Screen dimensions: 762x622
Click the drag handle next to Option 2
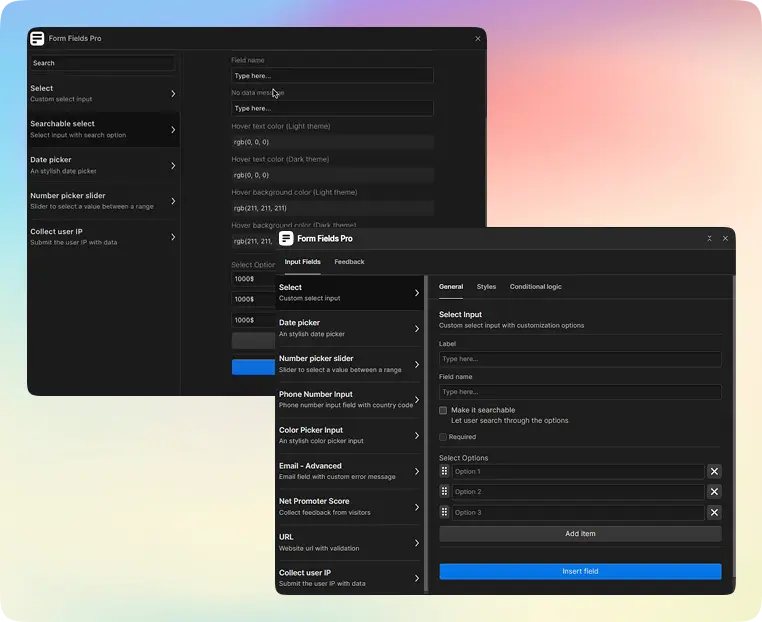[x=445, y=492]
